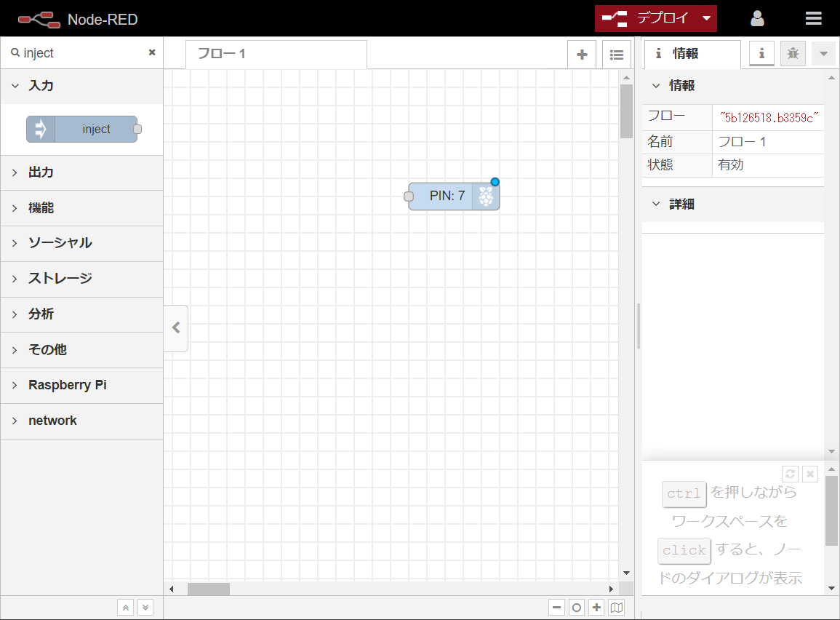Image resolution: width=840 pixels, height=620 pixels.
Task: Open the hamburger main menu
Action: (813, 19)
